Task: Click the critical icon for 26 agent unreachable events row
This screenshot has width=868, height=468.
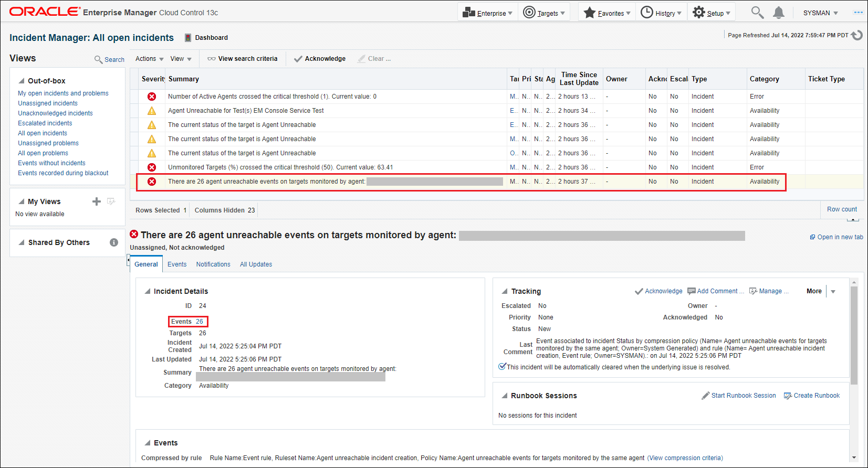Action: click(x=152, y=182)
